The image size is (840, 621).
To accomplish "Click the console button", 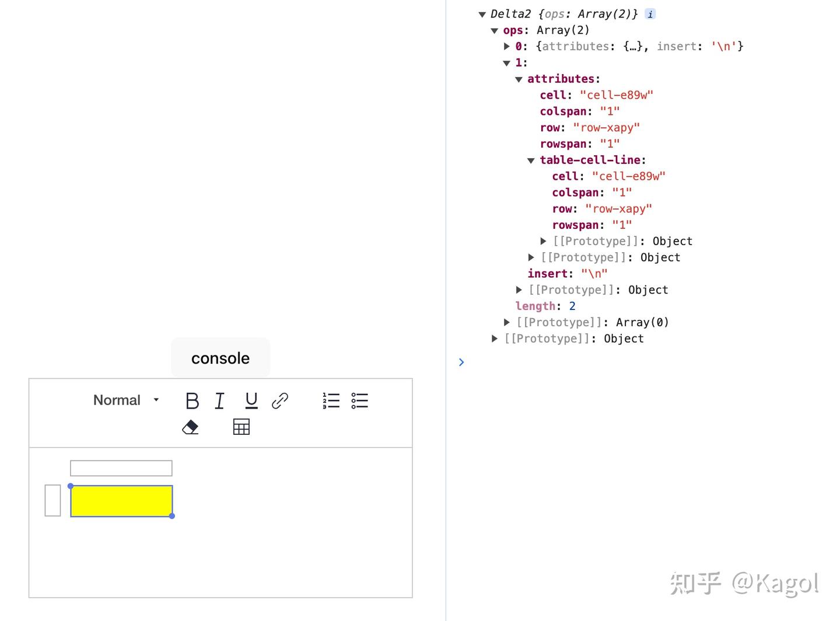I will (x=220, y=358).
